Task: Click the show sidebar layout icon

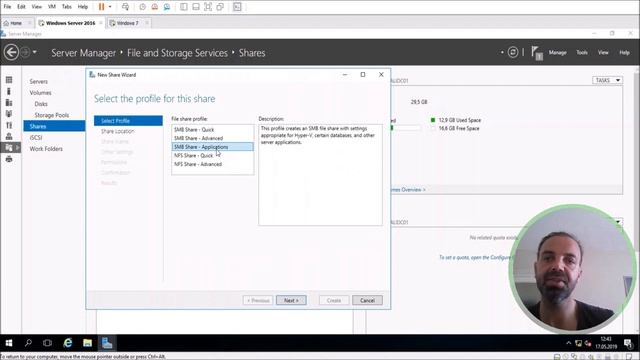Action: [x=184, y=7]
